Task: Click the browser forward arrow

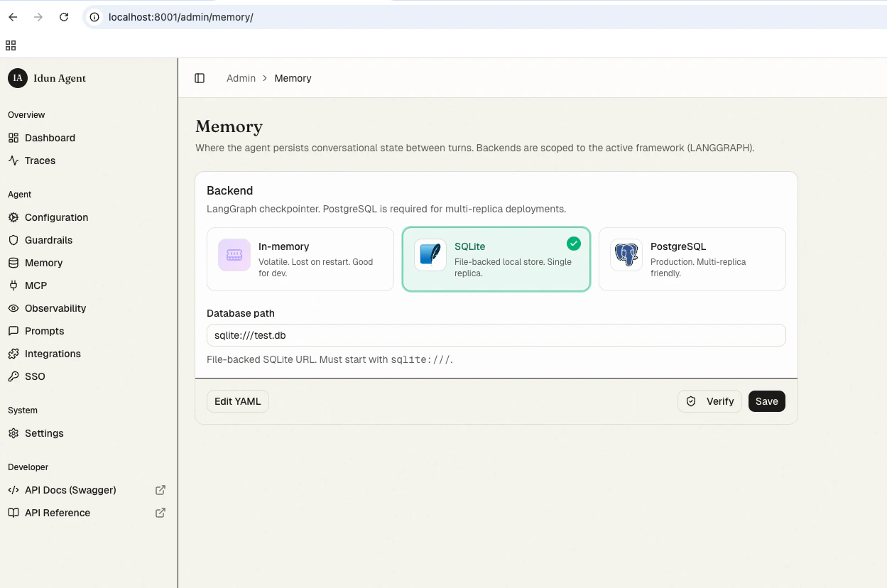Action: tap(38, 17)
